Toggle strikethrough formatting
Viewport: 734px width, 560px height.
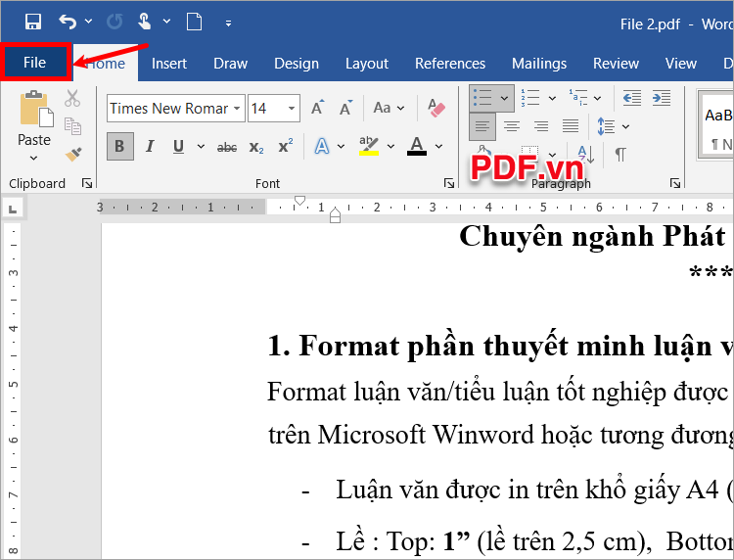226,147
